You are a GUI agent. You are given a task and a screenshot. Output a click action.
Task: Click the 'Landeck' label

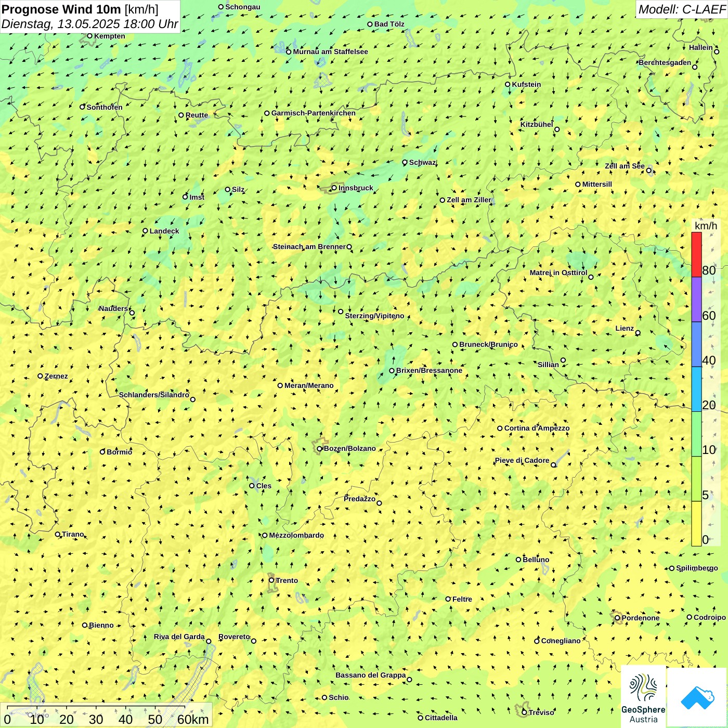(164, 231)
